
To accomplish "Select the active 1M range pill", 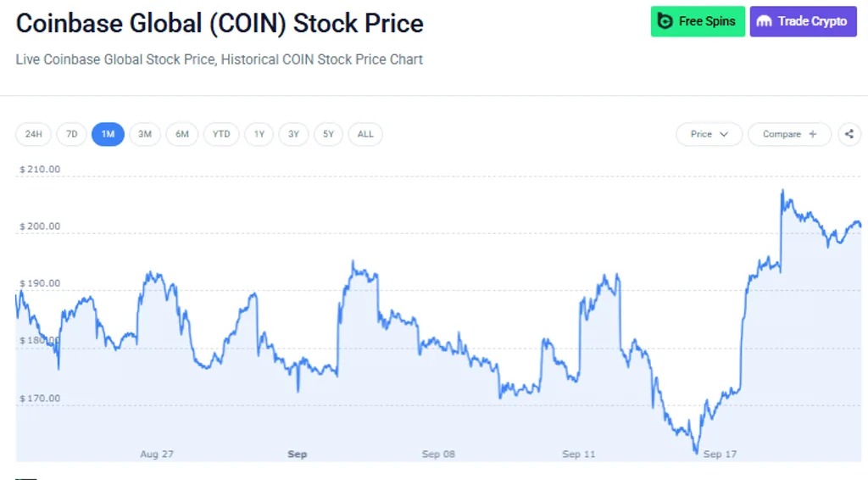I will (108, 134).
